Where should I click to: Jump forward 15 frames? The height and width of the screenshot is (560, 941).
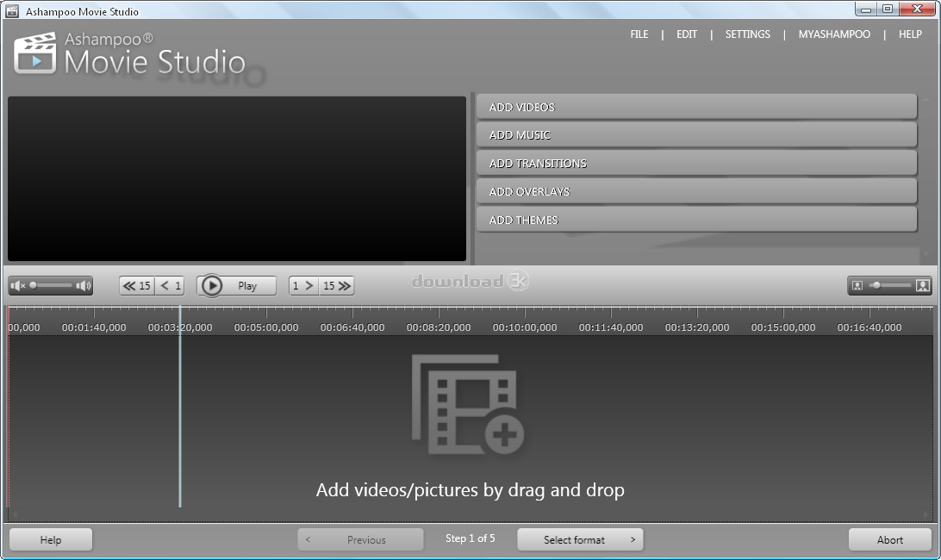pos(336,286)
